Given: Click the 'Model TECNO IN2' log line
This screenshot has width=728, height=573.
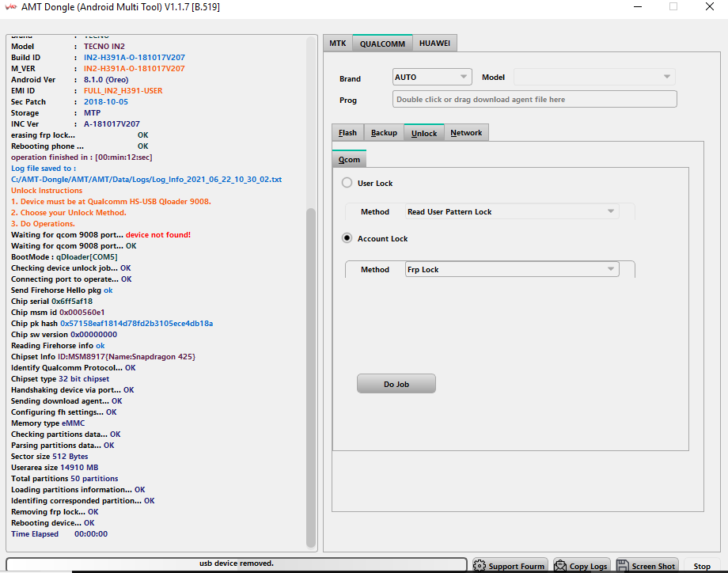Looking at the screenshot, I should pyautogui.click(x=68, y=47).
